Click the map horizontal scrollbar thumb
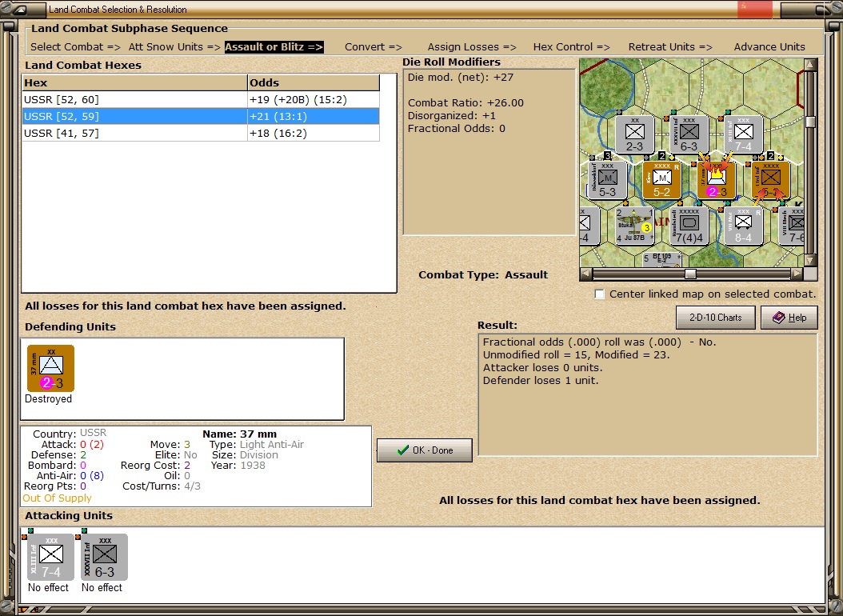Viewport: 843px width, 616px height. pos(690,274)
